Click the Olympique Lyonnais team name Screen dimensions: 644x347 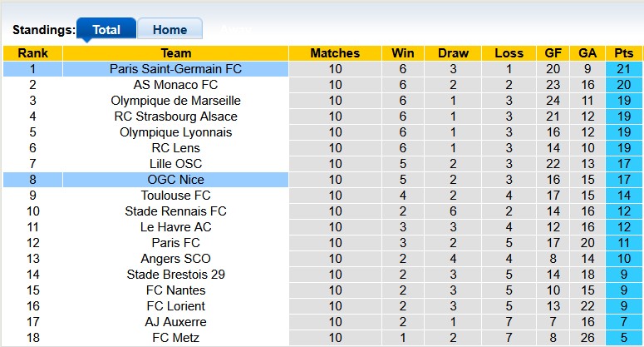(175, 132)
